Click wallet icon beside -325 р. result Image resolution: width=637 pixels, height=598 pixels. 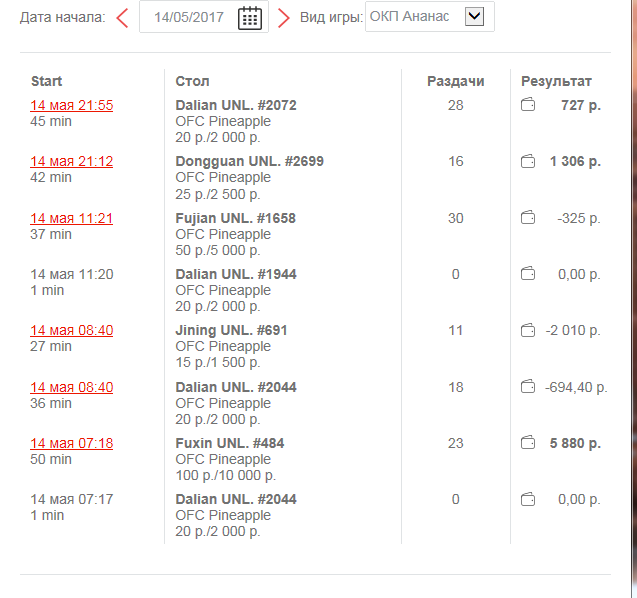click(528, 218)
